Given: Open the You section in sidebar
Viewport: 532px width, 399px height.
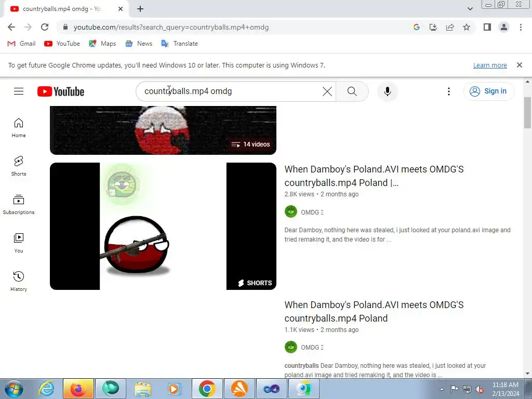Looking at the screenshot, I should [19, 243].
